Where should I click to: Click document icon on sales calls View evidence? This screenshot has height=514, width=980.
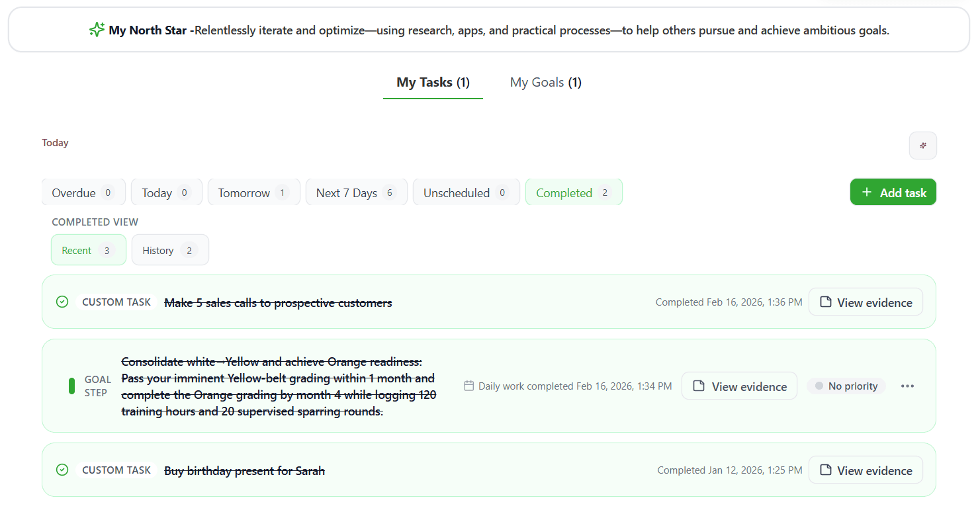tap(825, 302)
